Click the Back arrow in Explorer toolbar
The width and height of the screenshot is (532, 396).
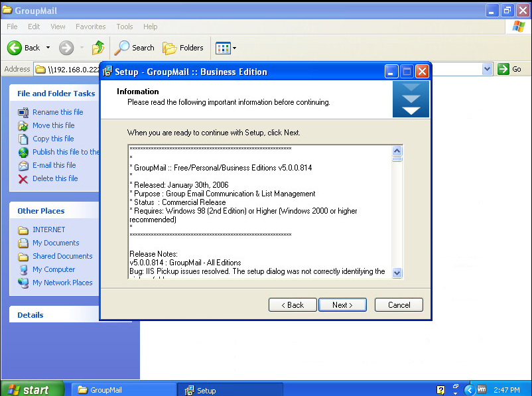(x=15, y=48)
